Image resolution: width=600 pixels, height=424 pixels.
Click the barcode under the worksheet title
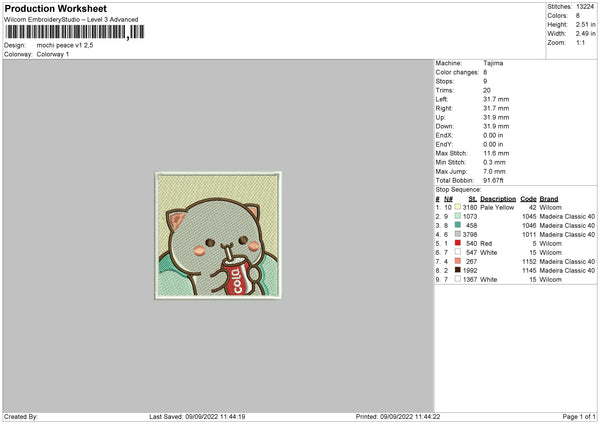click(x=75, y=32)
